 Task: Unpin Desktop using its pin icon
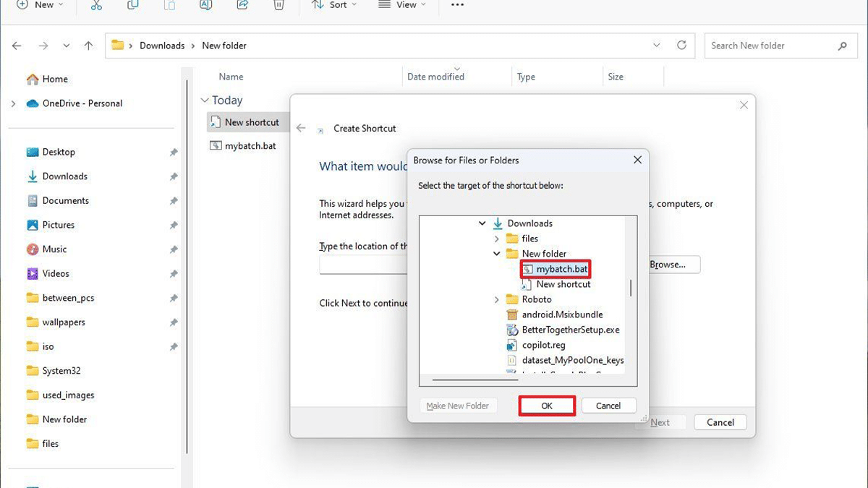pyautogui.click(x=174, y=153)
